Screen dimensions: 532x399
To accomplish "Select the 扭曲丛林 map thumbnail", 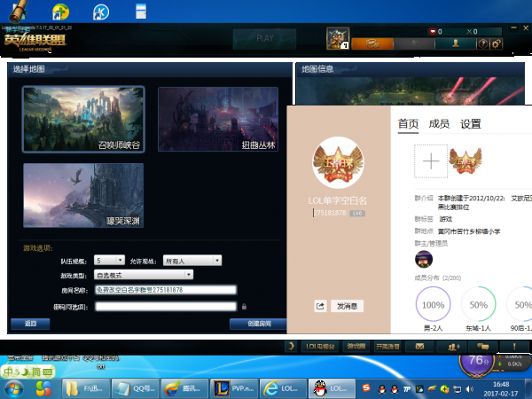I will 218,119.
